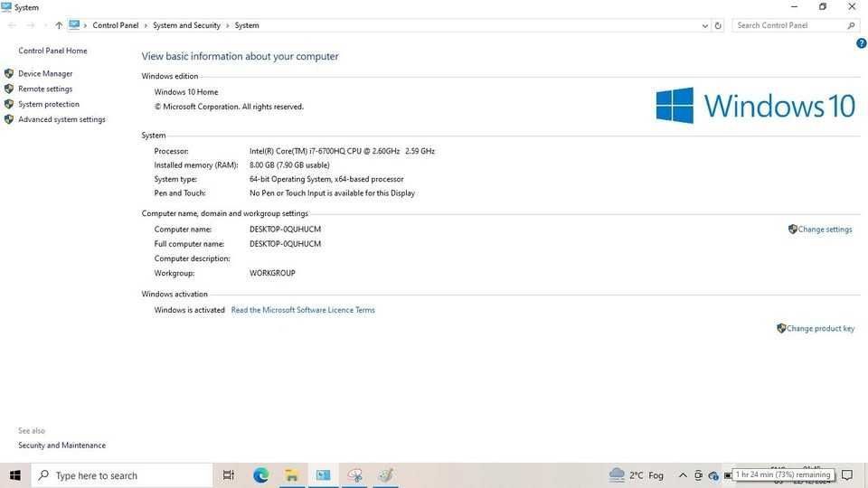Expand chevron after Control Panel breadcrumb

tap(146, 25)
